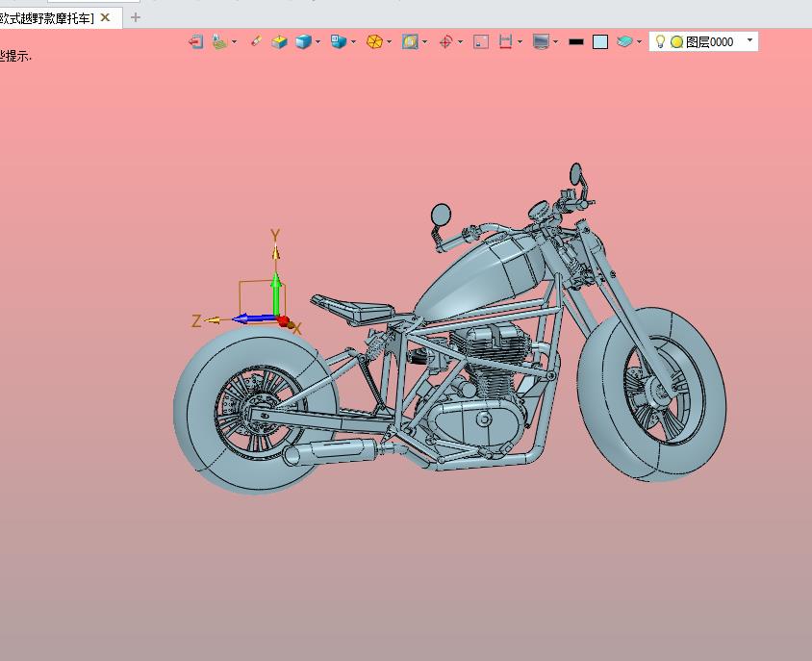Open the layers stack icon dropdown arrow
This screenshot has height=661, width=812.
pos(639,42)
